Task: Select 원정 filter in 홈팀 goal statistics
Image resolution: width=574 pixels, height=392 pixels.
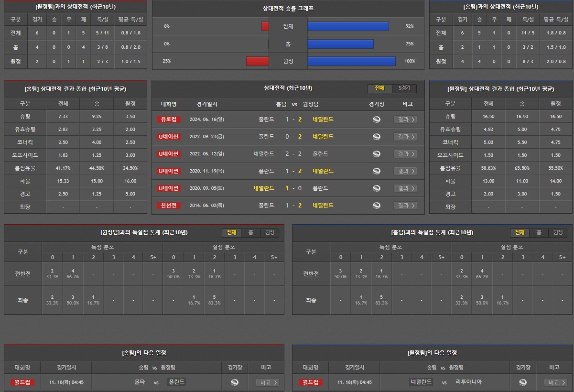Action: click(x=557, y=232)
